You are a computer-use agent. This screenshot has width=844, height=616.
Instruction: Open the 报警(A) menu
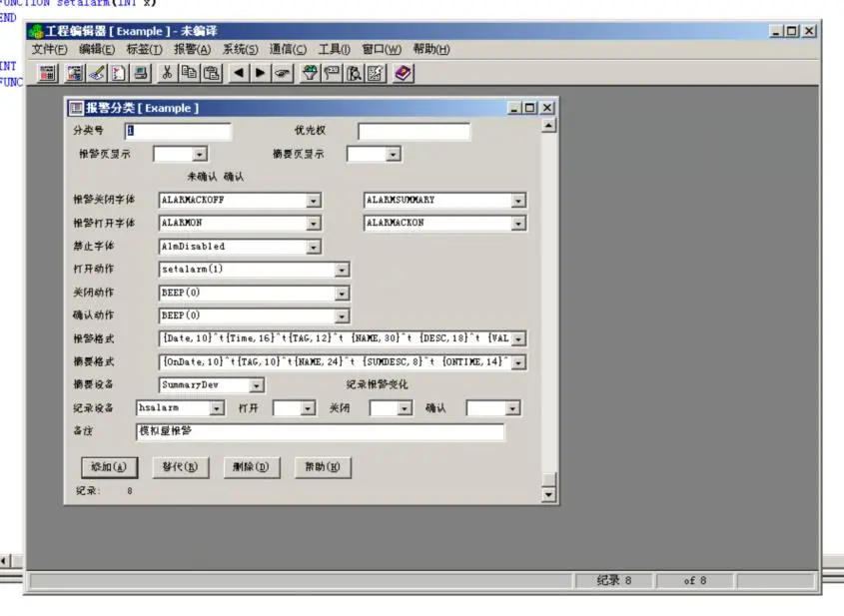point(192,50)
